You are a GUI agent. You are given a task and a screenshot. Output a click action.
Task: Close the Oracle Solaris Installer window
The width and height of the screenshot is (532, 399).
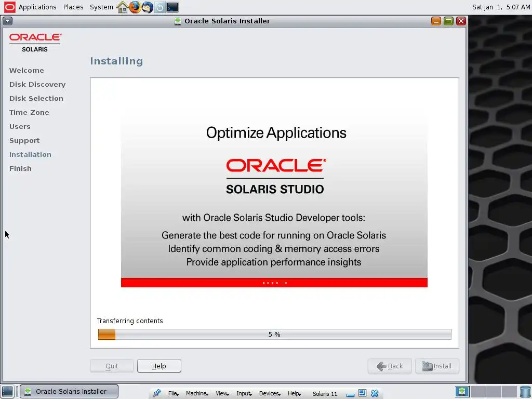point(461,21)
